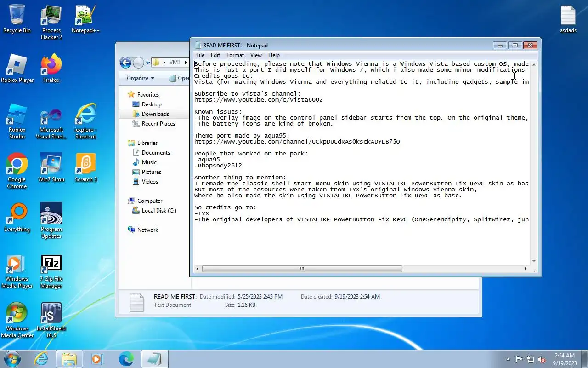Select Computer in the navigation pane

pyautogui.click(x=150, y=201)
